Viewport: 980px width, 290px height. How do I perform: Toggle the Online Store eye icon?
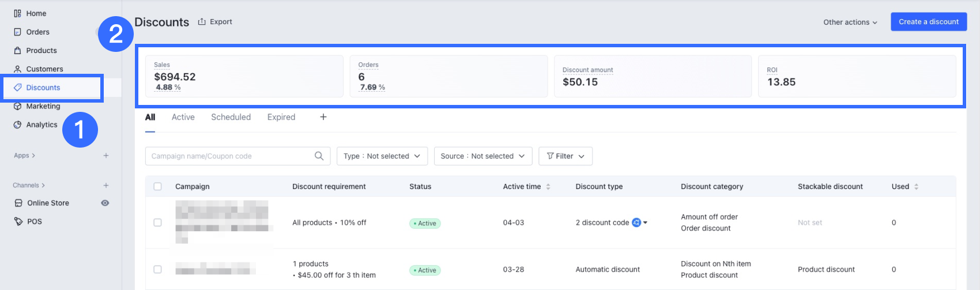105,203
